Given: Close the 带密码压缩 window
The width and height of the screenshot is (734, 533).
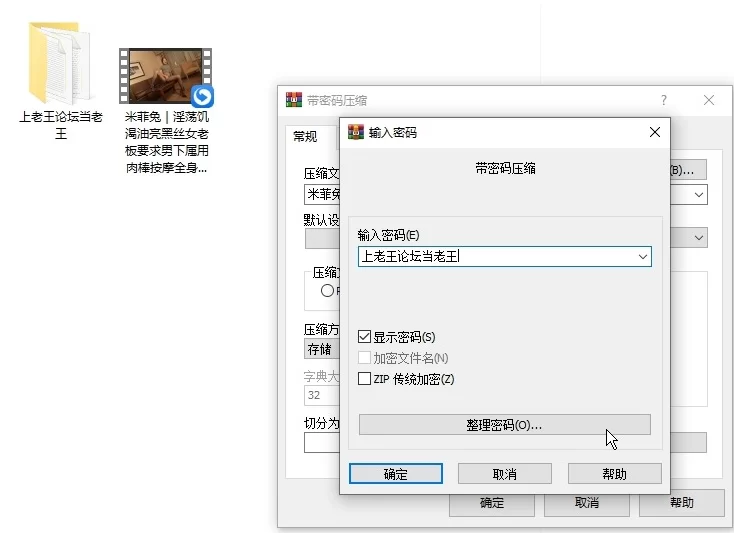Looking at the screenshot, I should point(709,101).
